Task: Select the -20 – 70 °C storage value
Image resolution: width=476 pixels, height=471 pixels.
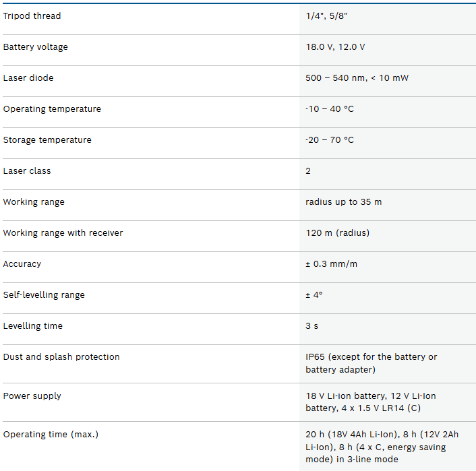Action: [x=329, y=140]
